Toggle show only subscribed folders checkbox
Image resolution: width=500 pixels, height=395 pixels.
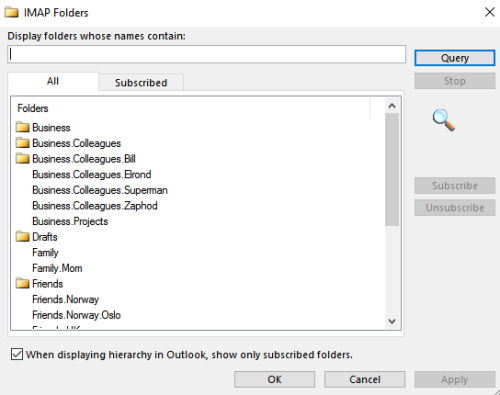[17, 354]
